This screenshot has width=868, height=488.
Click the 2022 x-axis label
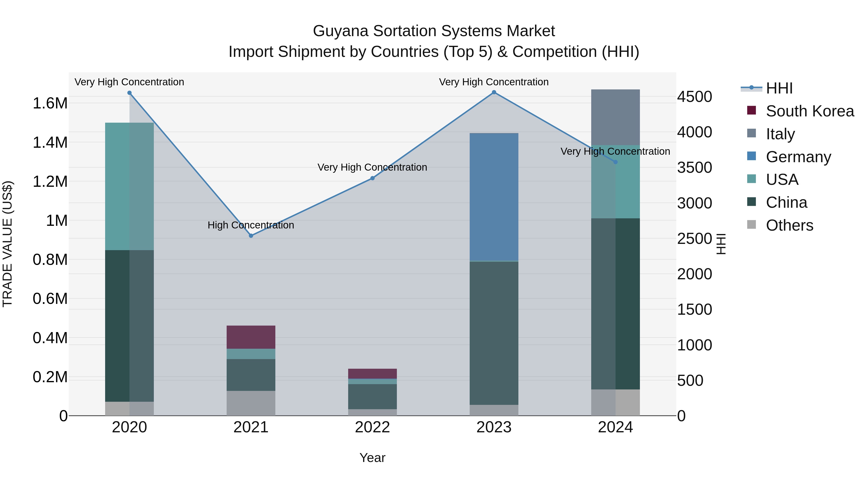pos(372,427)
